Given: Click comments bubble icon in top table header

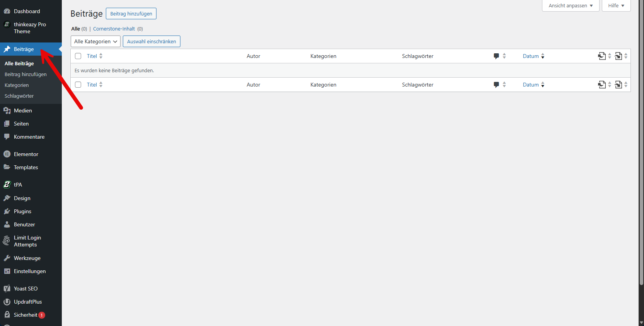Looking at the screenshot, I should point(496,56).
